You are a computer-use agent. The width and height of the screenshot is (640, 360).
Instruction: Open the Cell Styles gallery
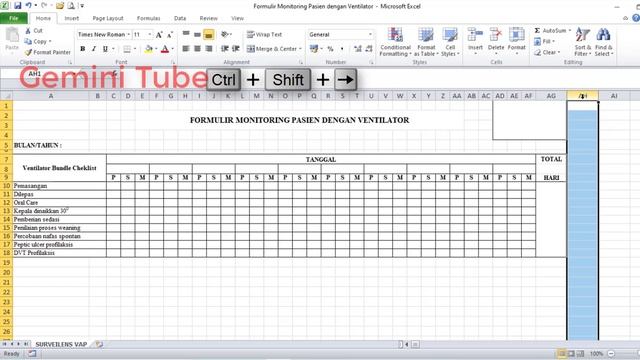click(x=450, y=42)
